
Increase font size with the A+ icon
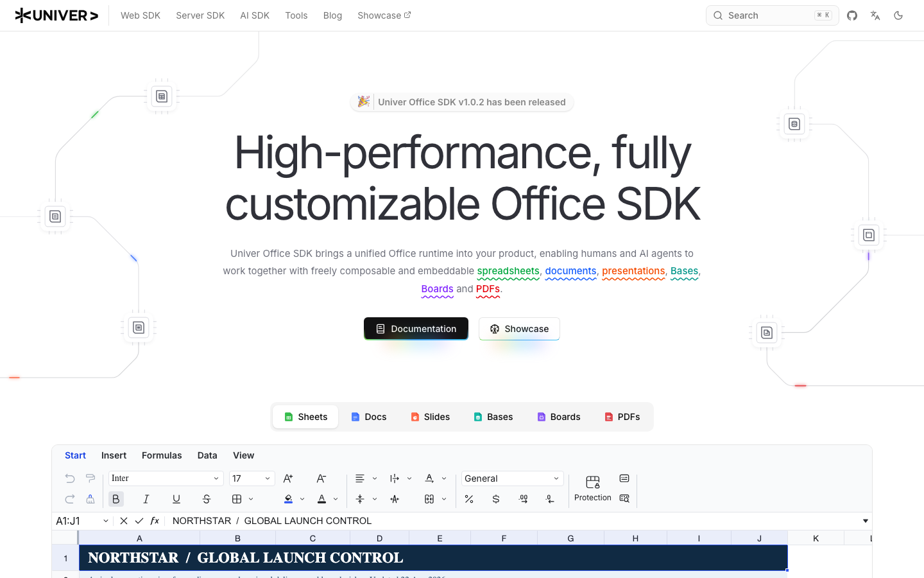pos(288,478)
